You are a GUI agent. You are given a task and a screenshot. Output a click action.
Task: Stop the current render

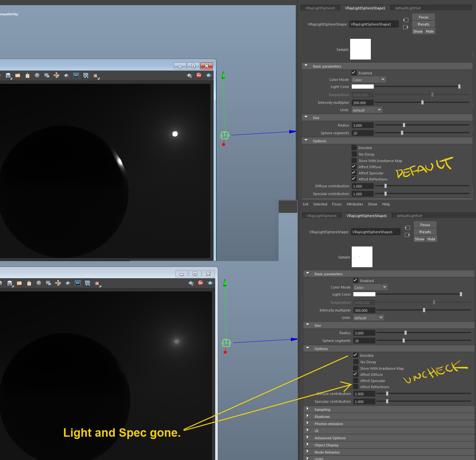tap(199, 75)
